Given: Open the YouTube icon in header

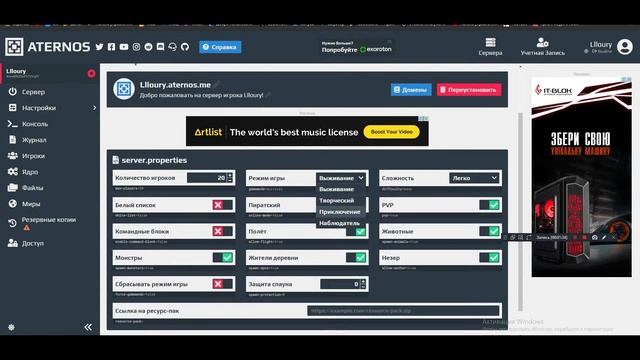Looking at the screenshot, I should click(124, 47).
